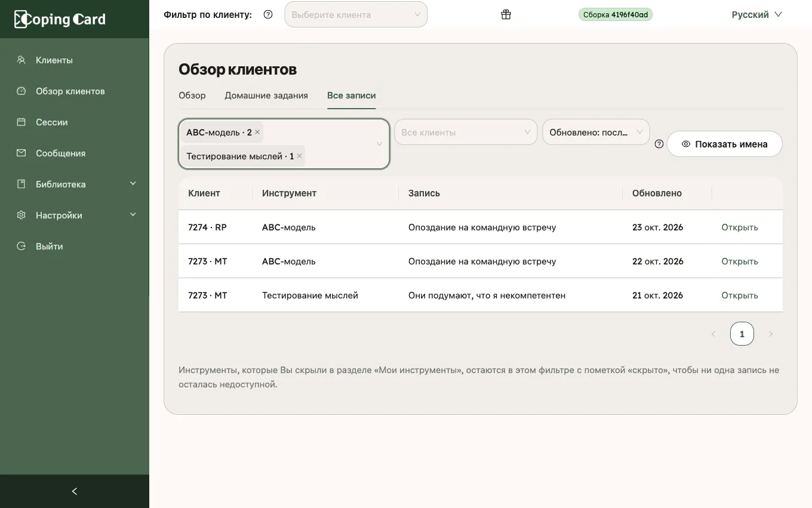
Task: Click Открыть for the 22 окт. 2026 entry
Action: point(740,261)
